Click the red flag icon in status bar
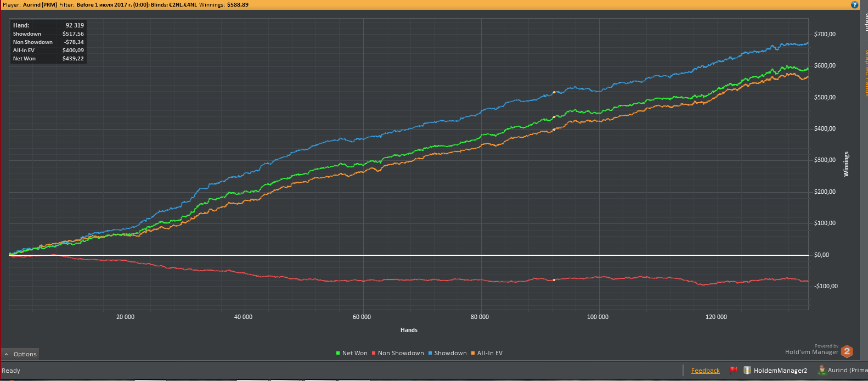This screenshot has height=381, width=868. tap(734, 371)
